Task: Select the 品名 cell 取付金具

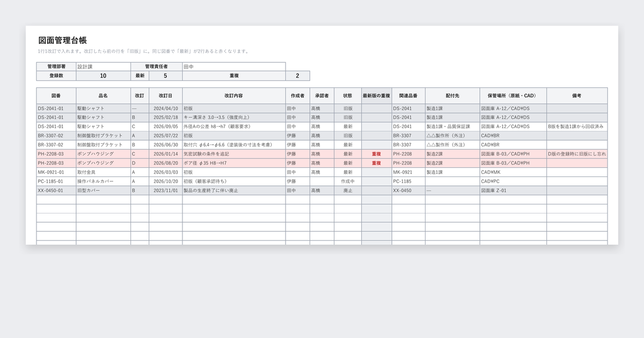Action: tap(103, 172)
